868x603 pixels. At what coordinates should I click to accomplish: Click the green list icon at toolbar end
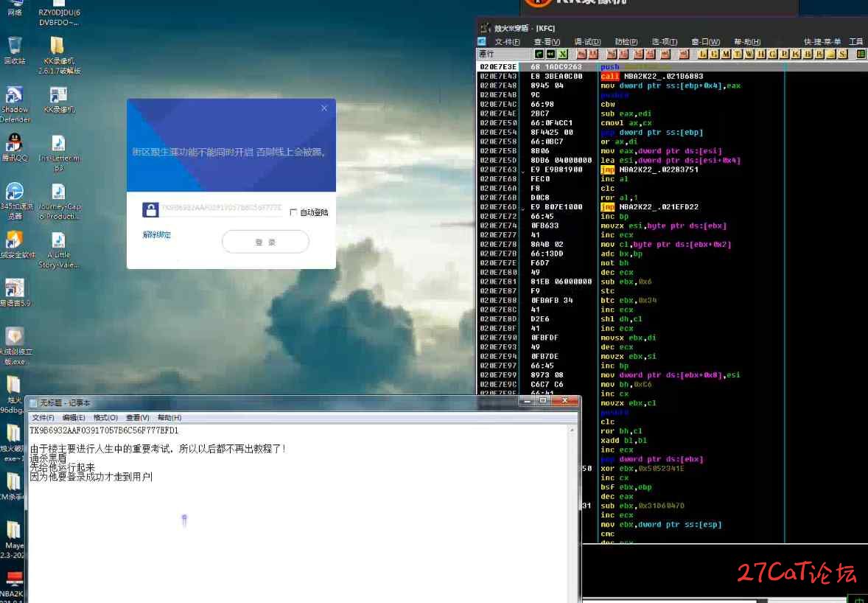point(861,54)
